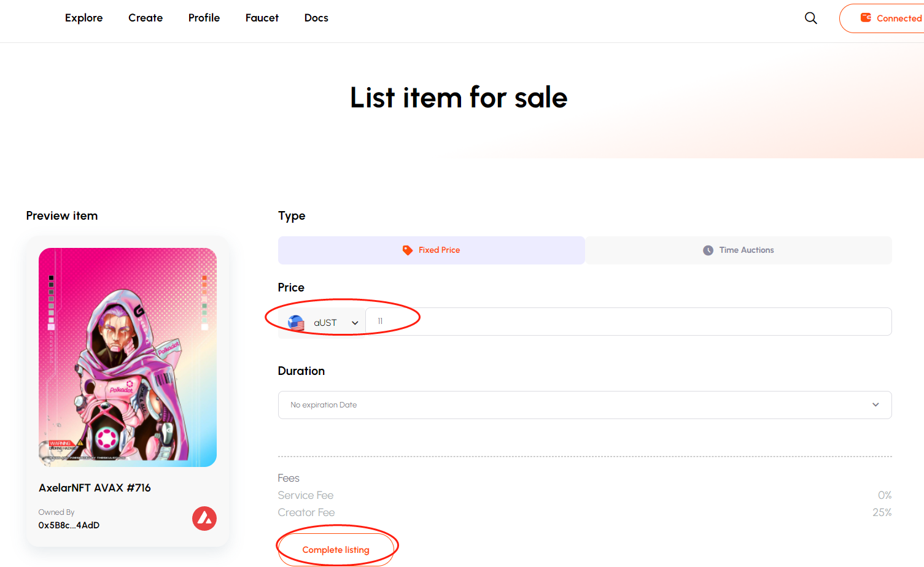
Task: Switch to Time Auctions listing type
Action: point(738,250)
